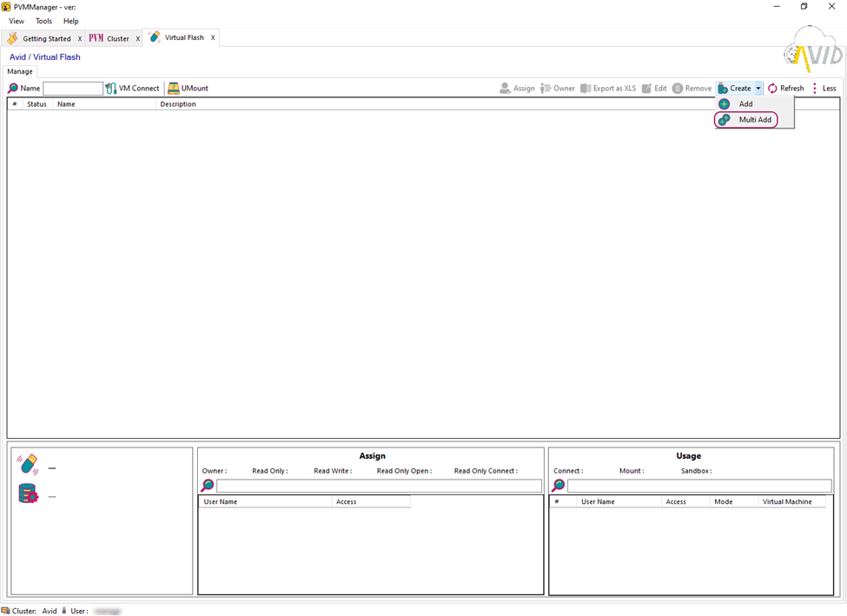Choose Add from the Create menu
847x616 pixels.
coord(755,103)
